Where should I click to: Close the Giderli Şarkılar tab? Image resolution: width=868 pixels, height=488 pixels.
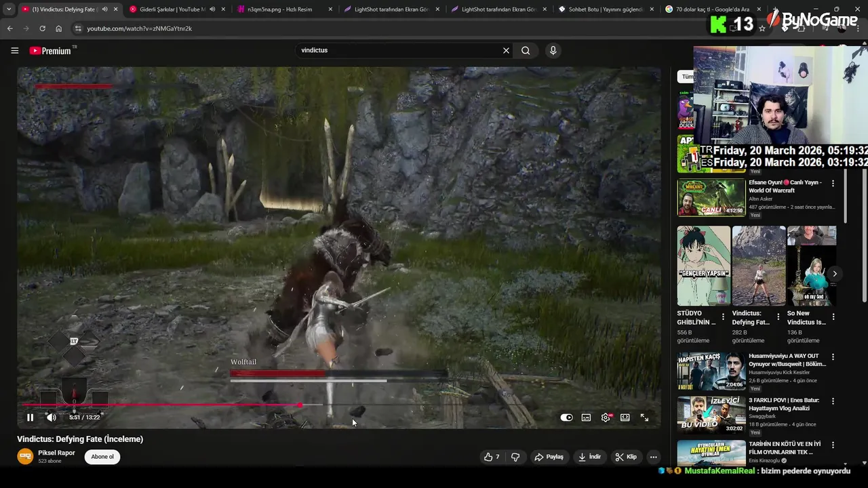pyautogui.click(x=223, y=9)
